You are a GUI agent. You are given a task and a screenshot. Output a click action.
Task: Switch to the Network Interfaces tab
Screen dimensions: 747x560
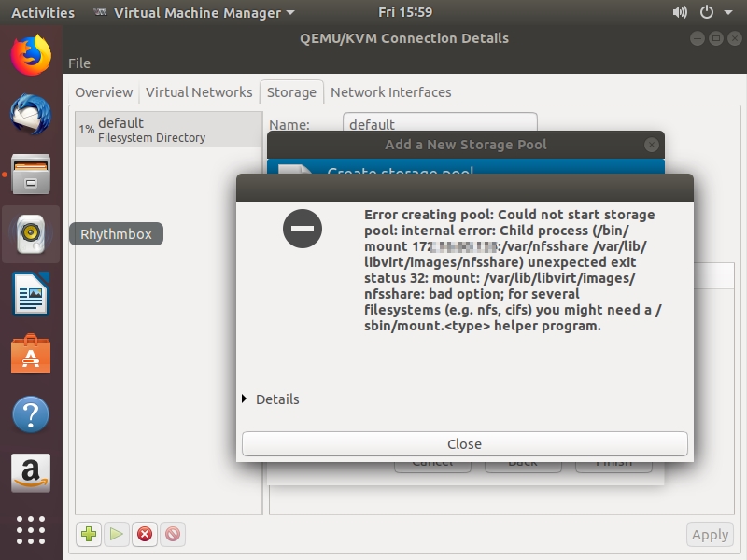click(390, 92)
